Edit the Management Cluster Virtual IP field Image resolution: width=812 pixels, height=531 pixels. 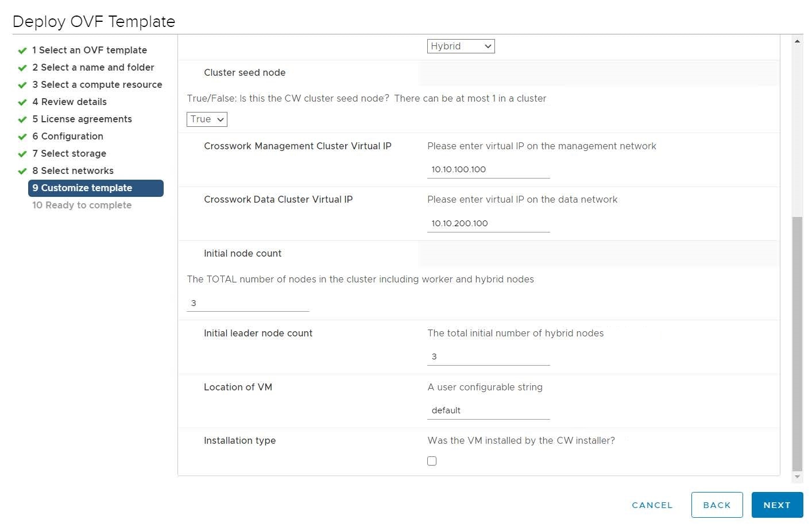tap(488, 169)
